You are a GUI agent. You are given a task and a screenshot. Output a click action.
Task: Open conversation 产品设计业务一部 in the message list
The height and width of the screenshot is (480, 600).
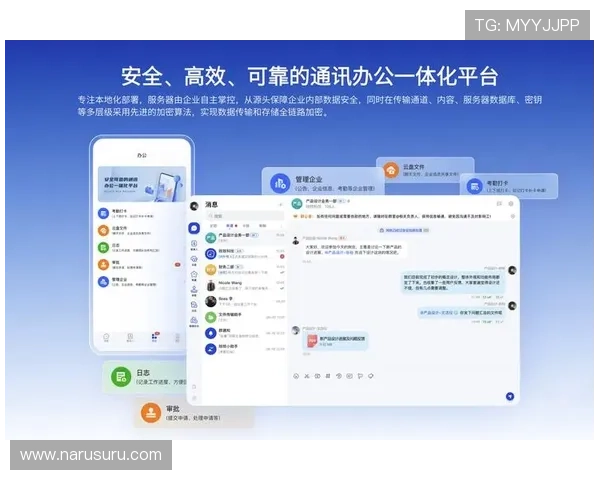(245, 238)
